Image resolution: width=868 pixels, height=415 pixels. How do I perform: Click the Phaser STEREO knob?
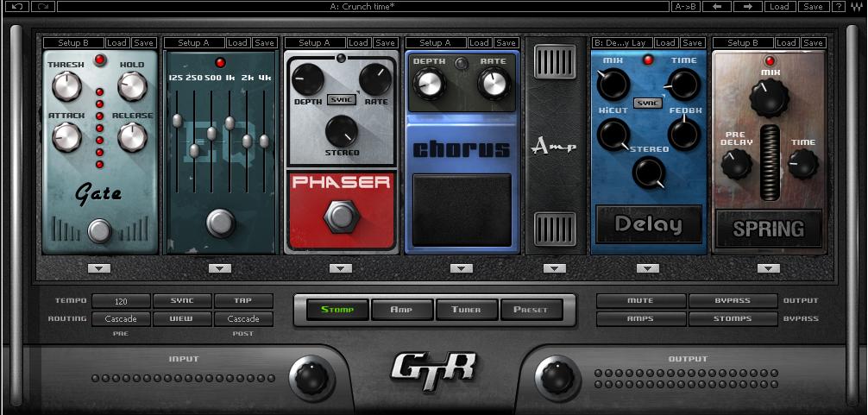[342, 131]
